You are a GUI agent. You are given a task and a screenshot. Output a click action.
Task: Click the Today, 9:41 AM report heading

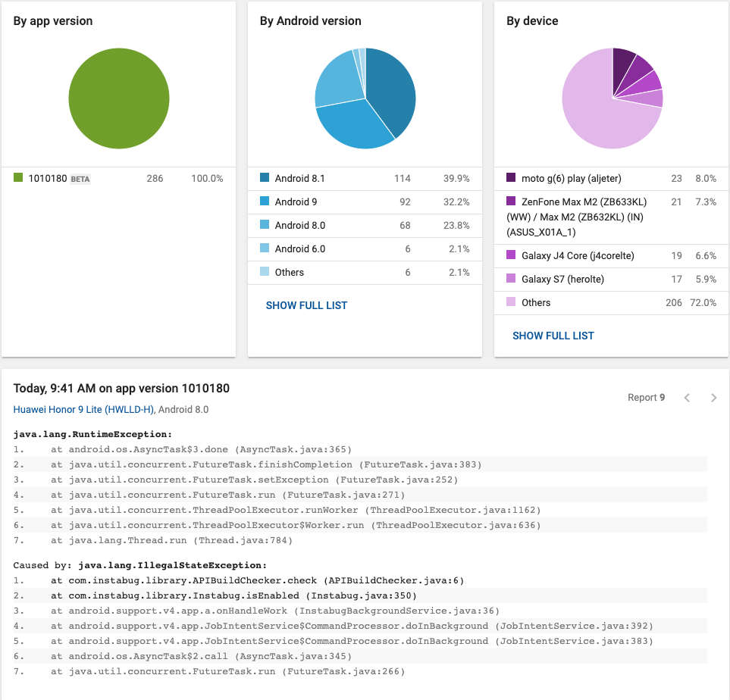(x=121, y=388)
